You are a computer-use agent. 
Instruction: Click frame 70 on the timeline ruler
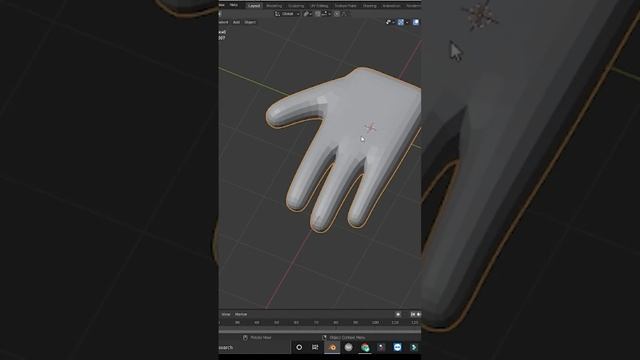(x=316, y=322)
